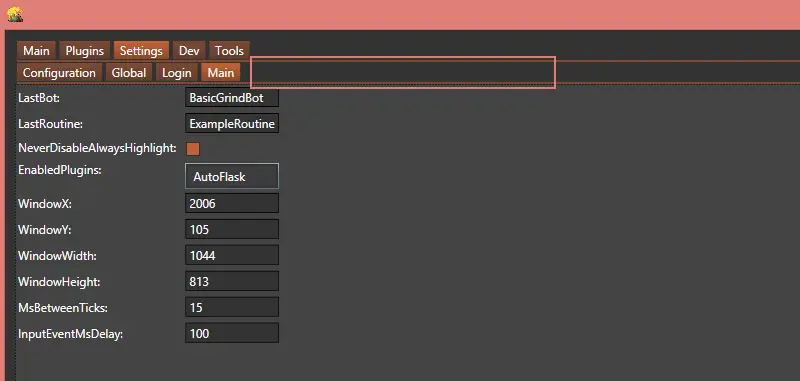Edit the LastRoutine field with ExampleRoutine
Screen dimensions: 800x381
232,123
